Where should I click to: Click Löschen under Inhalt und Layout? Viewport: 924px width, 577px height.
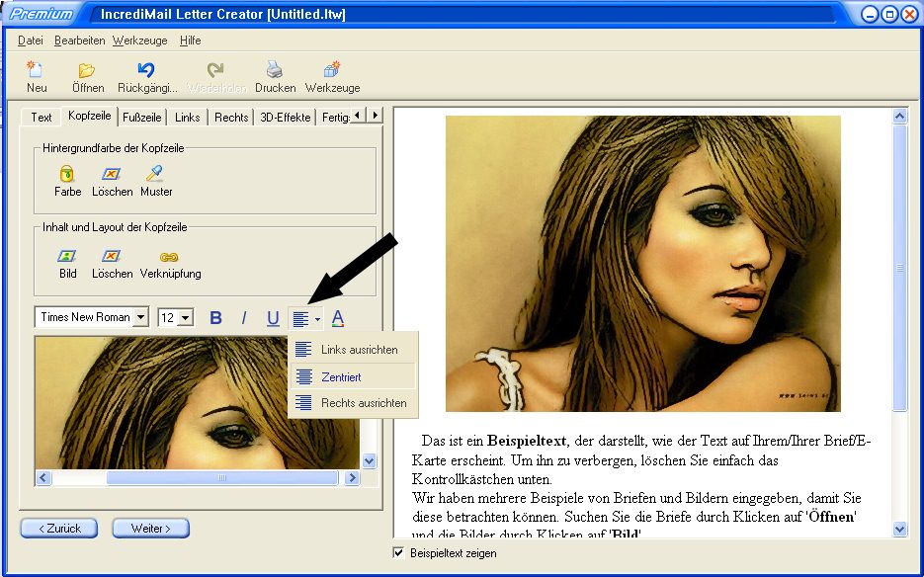click(x=112, y=256)
